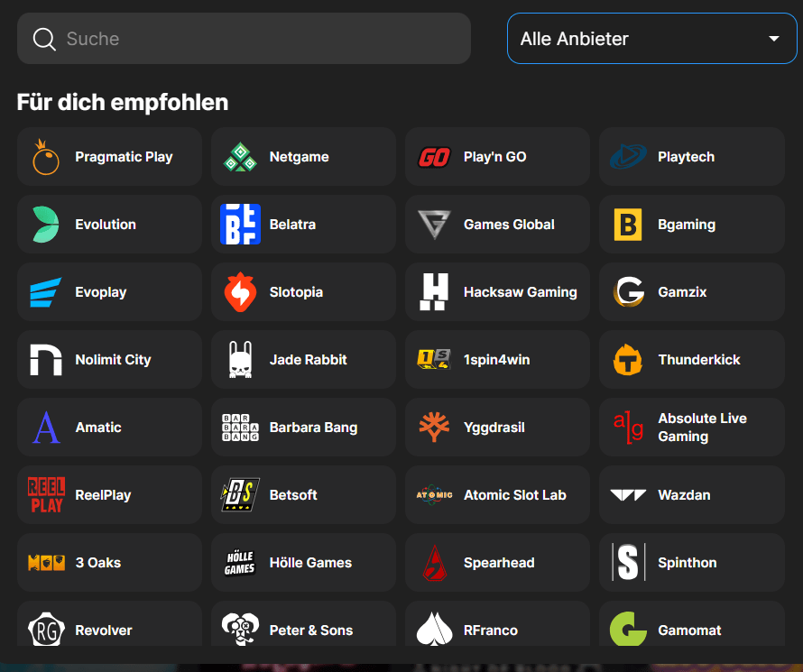Select Nolimit City provider tile
Screen dimensions: 803x672
(x=109, y=359)
